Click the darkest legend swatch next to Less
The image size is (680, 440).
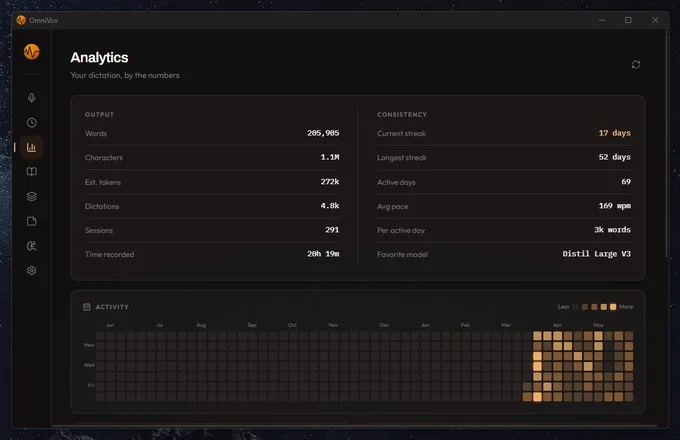click(x=575, y=307)
